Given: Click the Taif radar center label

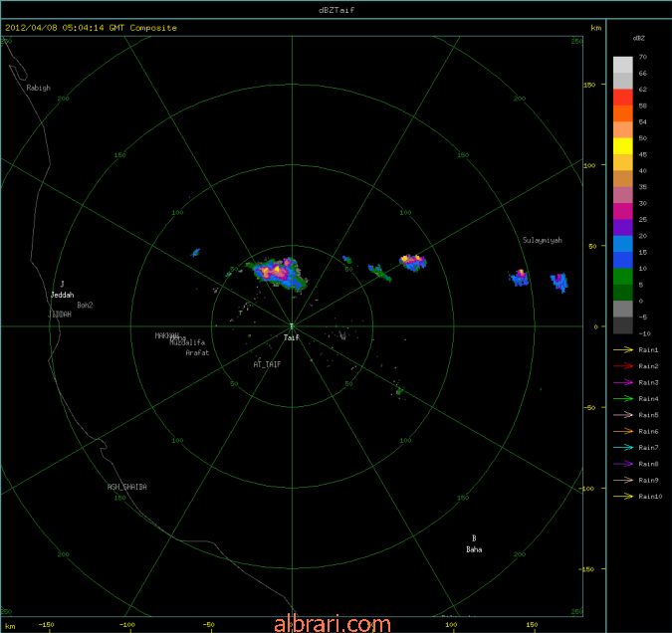Looking at the screenshot, I should [x=292, y=337].
